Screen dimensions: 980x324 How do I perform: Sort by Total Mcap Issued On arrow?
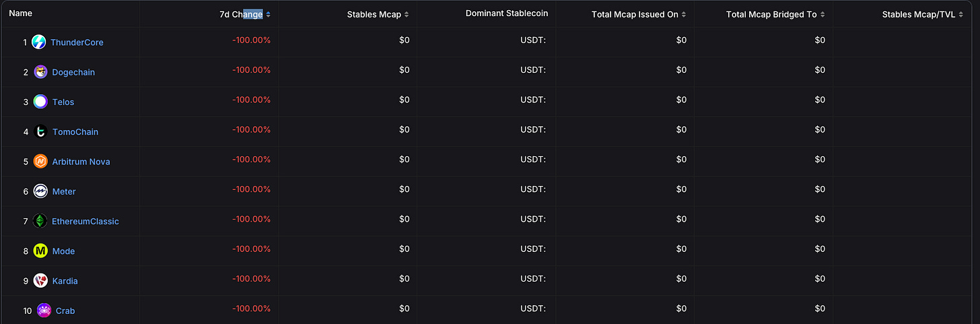pyautogui.click(x=684, y=15)
